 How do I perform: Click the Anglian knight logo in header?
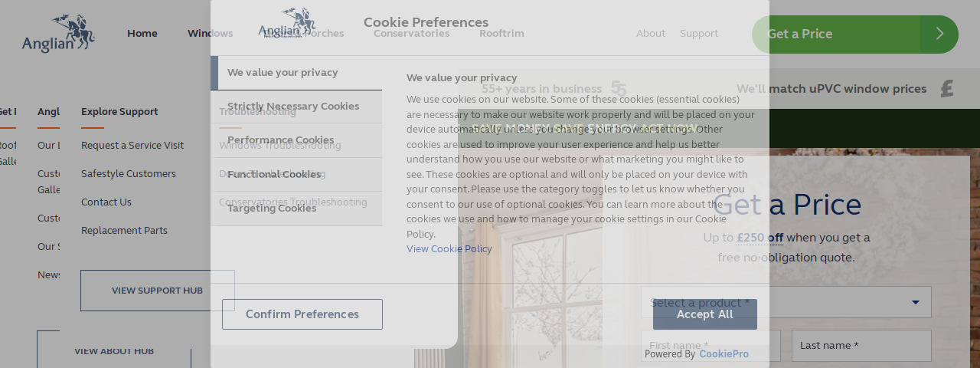(x=58, y=34)
